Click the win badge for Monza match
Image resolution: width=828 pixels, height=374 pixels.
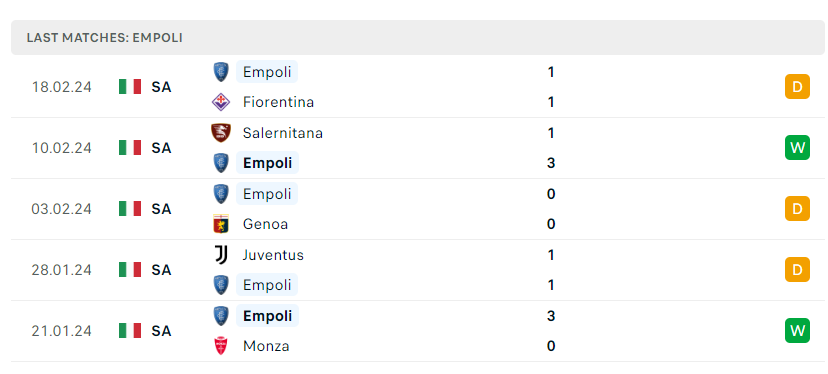[797, 331]
